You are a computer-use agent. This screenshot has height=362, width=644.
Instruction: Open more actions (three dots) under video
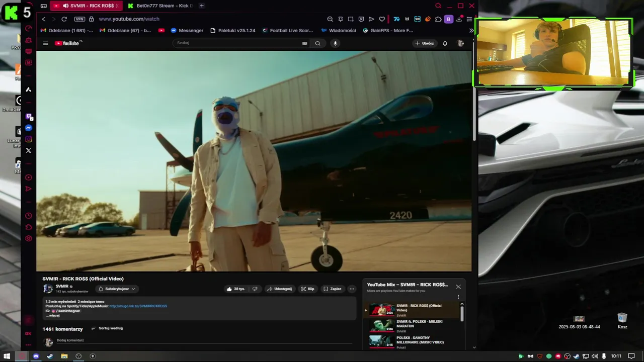click(x=352, y=289)
